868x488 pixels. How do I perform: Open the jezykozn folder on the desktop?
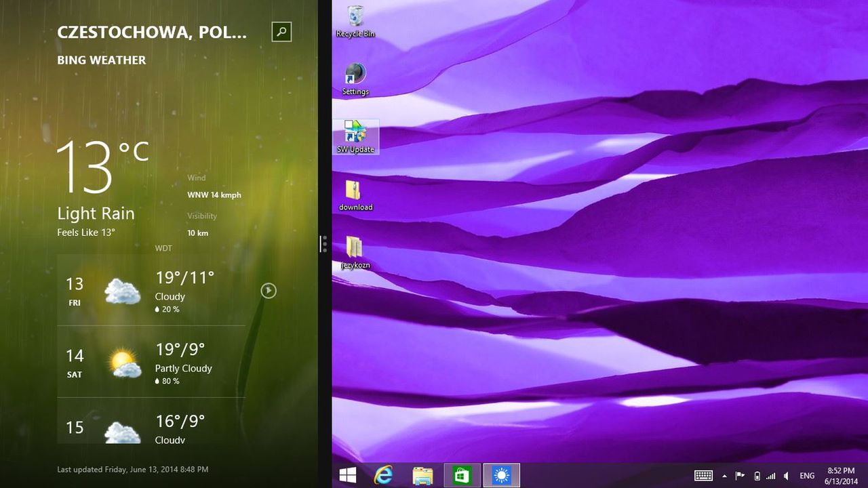click(x=355, y=253)
